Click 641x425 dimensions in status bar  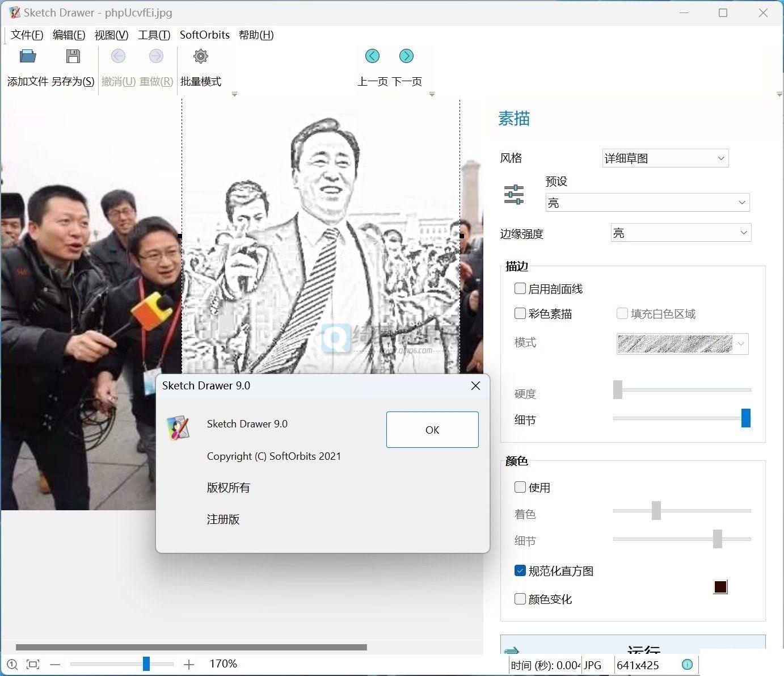(638, 665)
